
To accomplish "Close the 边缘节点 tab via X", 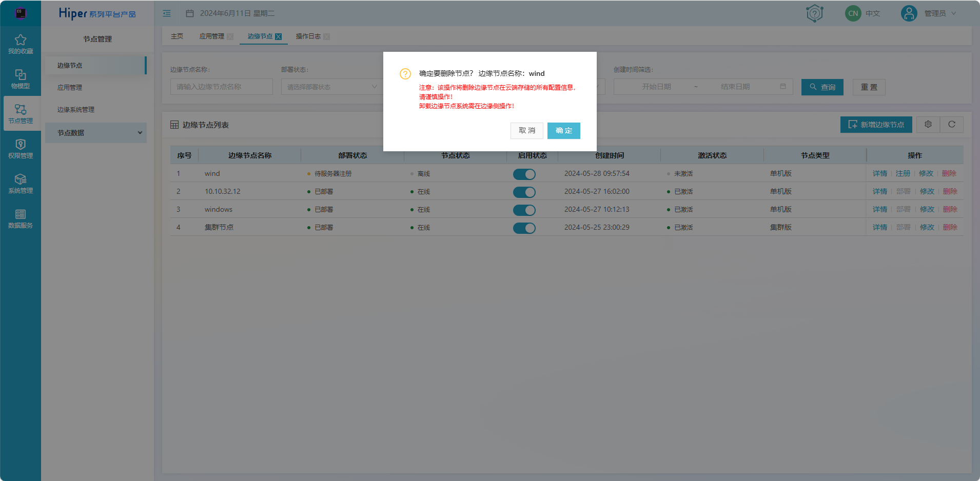I will (279, 36).
